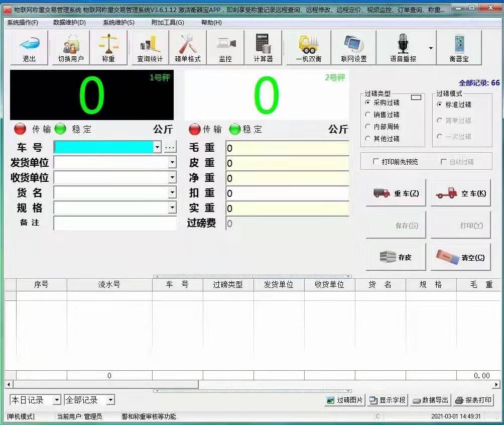This screenshot has width=504, height=425.
Task: Open the 系统操作(F) menu
Action: click(23, 23)
